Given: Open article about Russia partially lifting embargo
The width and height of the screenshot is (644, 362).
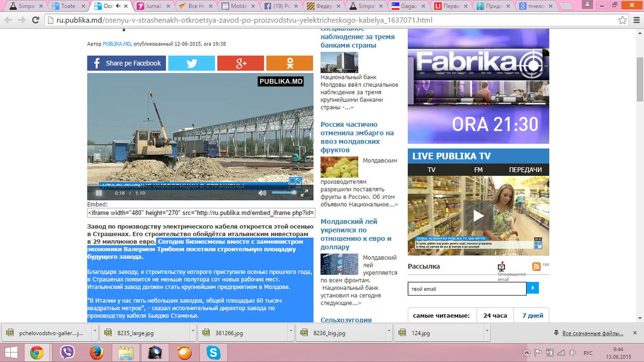Looking at the screenshot, I should (x=357, y=137).
